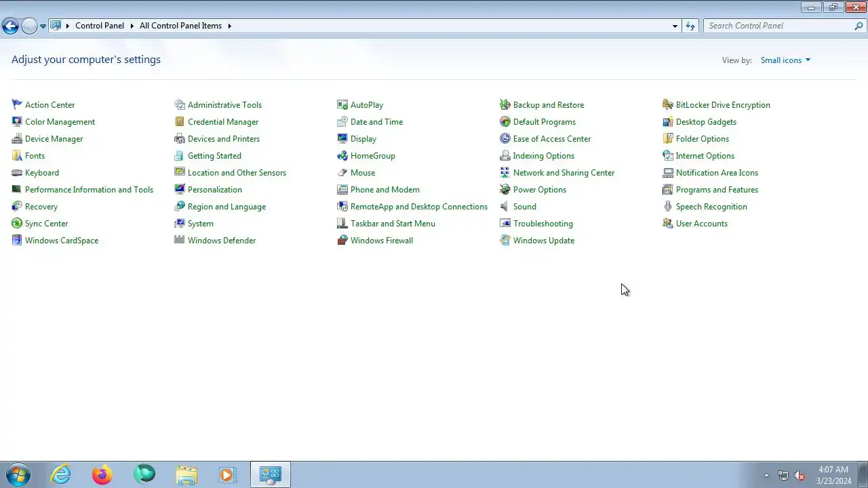Click the Windows CardSpace icon
Image resolution: width=868 pixels, height=488 pixels.
(x=17, y=240)
